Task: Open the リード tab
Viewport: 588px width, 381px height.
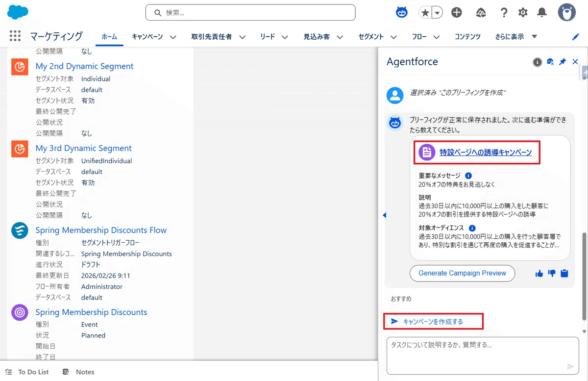Action: (268, 37)
